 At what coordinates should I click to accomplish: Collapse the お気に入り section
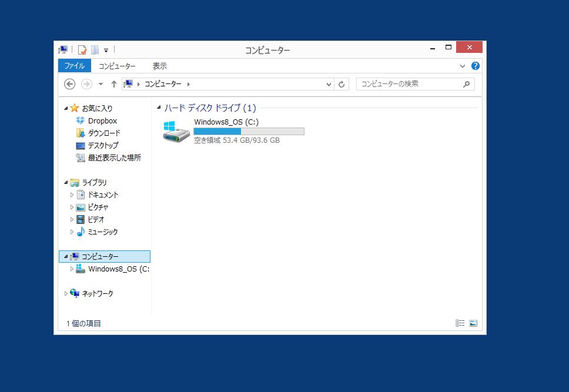[x=66, y=108]
